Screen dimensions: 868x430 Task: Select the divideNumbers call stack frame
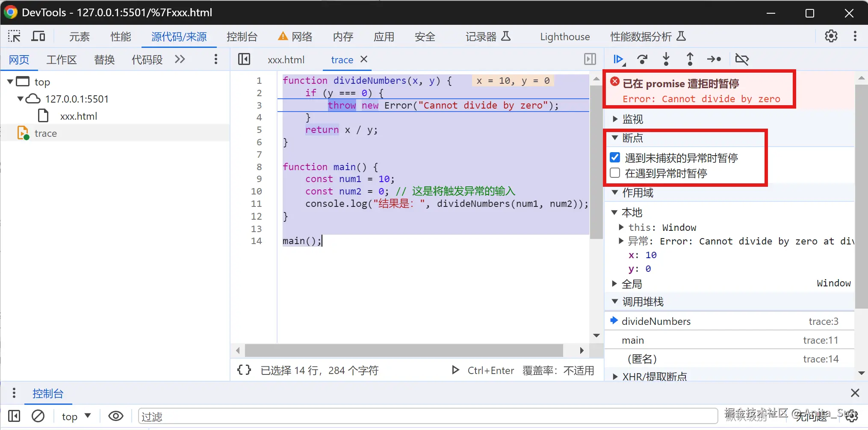[729, 321]
